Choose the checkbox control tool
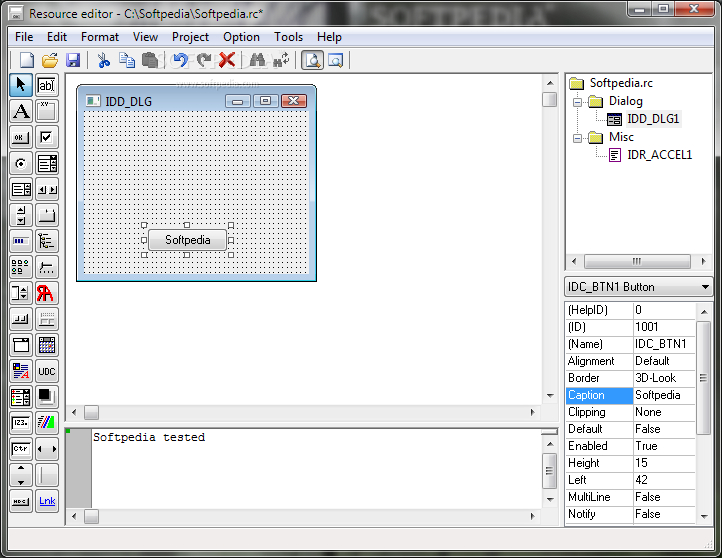Screen dimensions: 722x558 click(x=47, y=137)
